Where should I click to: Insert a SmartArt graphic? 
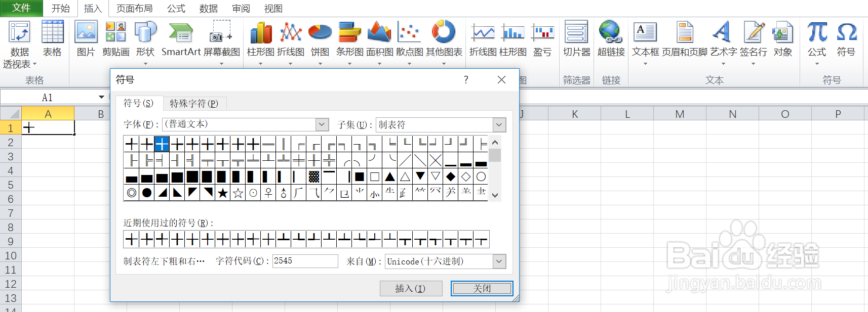(181, 39)
